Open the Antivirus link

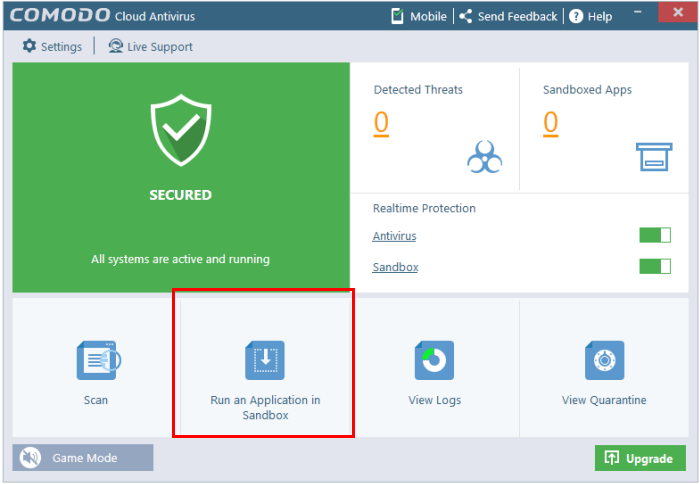coord(394,236)
